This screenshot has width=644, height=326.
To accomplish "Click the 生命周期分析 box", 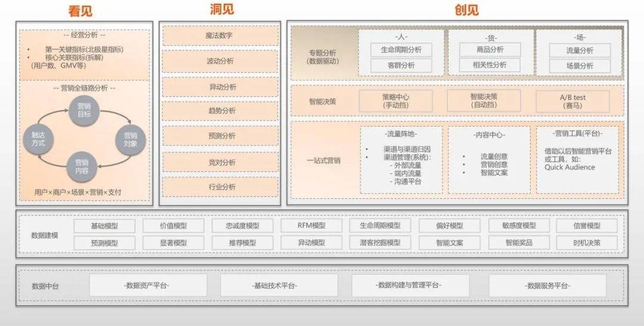I will (x=401, y=50).
